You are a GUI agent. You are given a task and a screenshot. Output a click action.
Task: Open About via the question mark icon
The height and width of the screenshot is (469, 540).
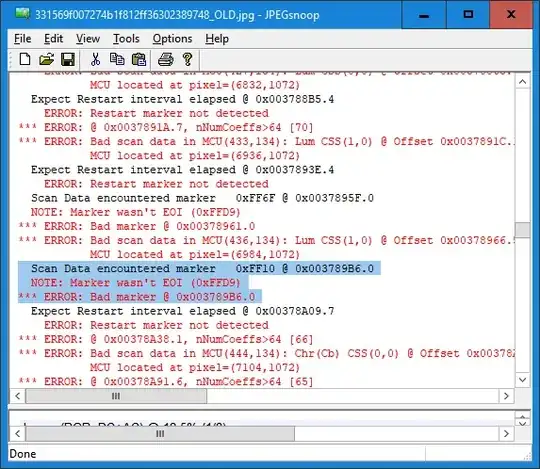tap(187, 60)
